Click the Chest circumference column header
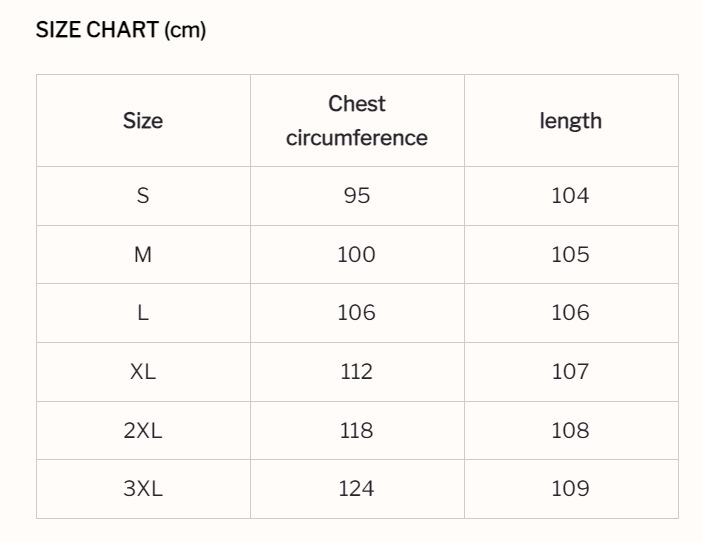 click(x=357, y=120)
